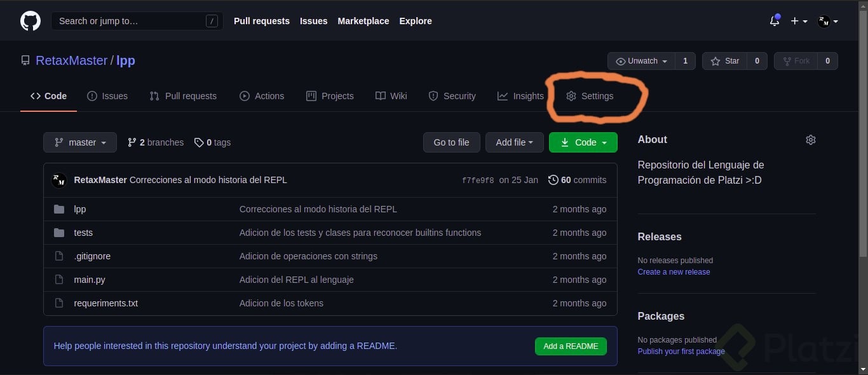This screenshot has width=868, height=375.
Task: Click the RetaxMaster owner link
Action: click(x=71, y=60)
